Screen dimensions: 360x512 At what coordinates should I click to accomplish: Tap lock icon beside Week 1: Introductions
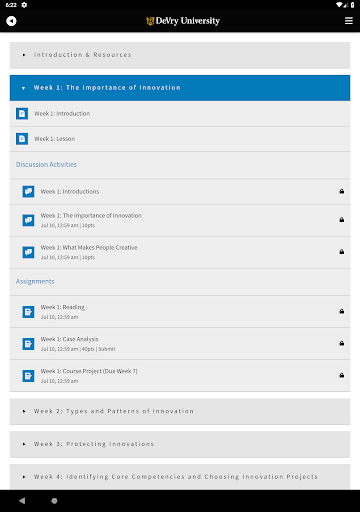pos(342,191)
